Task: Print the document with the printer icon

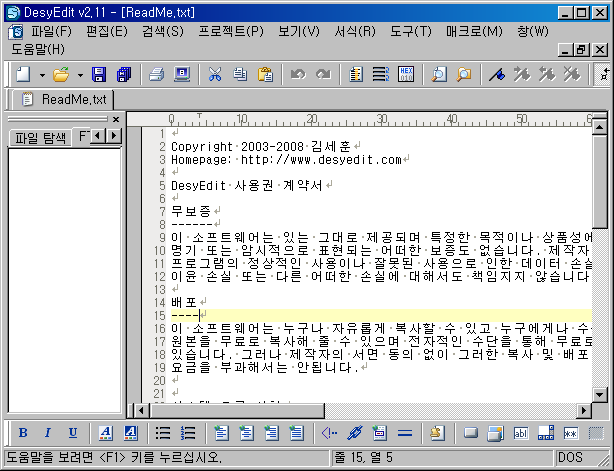Action: coord(157,74)
